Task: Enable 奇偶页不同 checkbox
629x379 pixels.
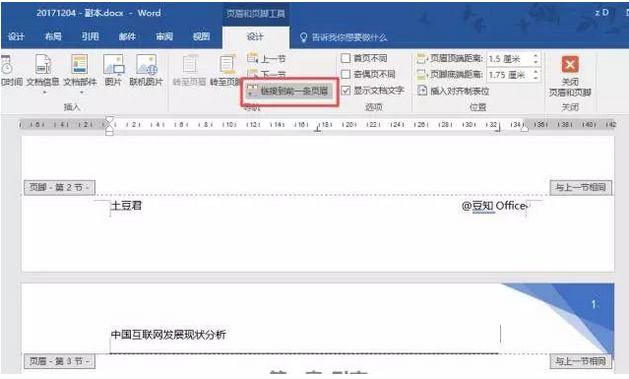Action: (345, 74)
